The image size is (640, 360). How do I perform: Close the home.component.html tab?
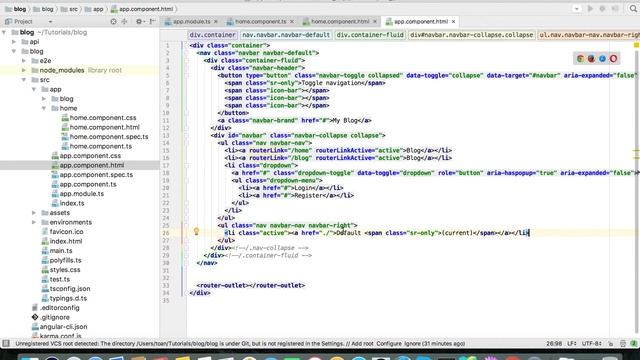[x=375, y=22]
